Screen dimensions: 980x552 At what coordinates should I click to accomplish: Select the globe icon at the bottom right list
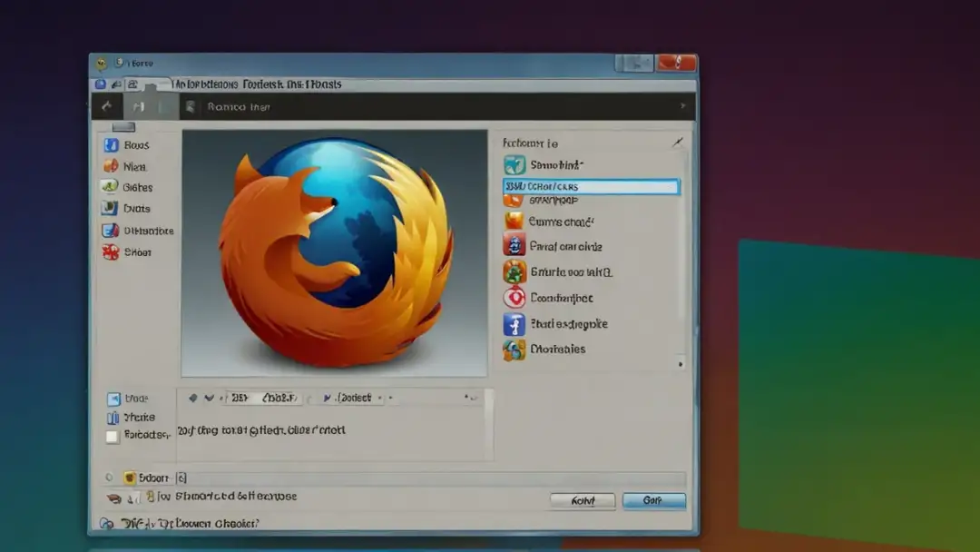pyautogui.click(x=515, y=349)
